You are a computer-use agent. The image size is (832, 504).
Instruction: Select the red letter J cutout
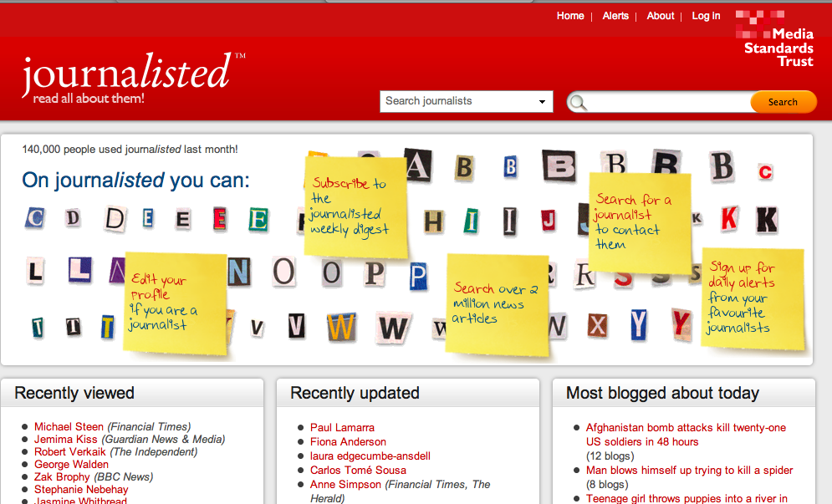click(x=549, y=220)
